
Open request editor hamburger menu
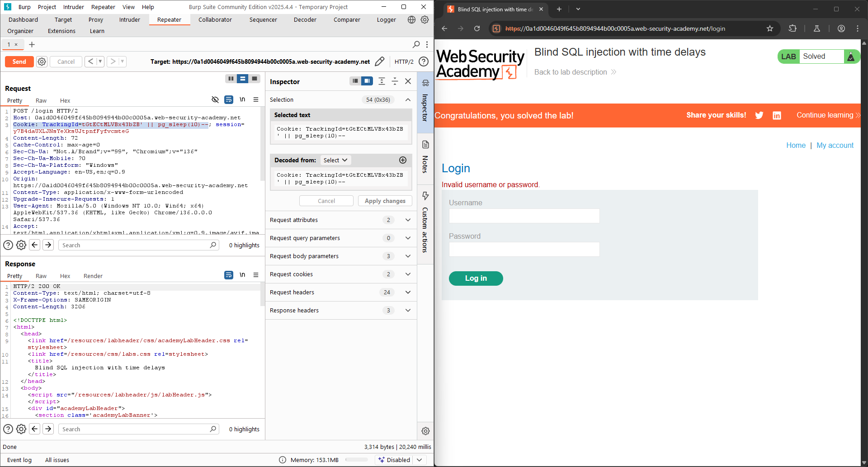pyautogui.click(x=256, y=99)
